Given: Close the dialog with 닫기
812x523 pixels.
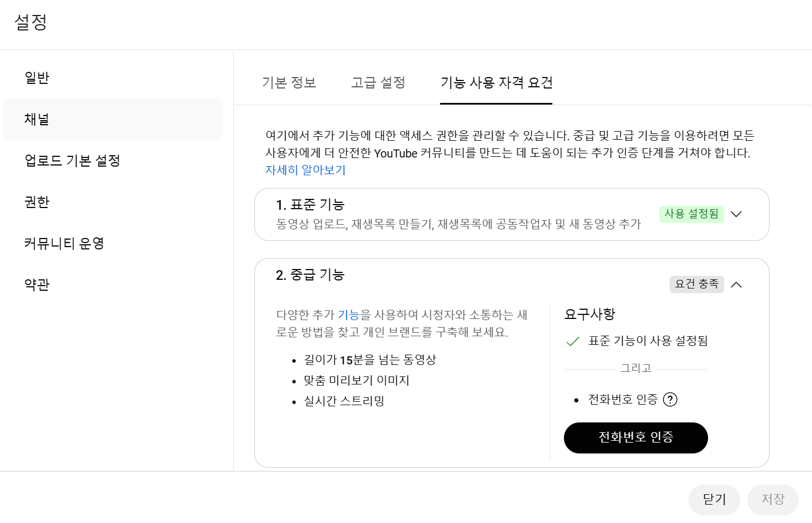Looking at the screenshot, I should 714,499.
